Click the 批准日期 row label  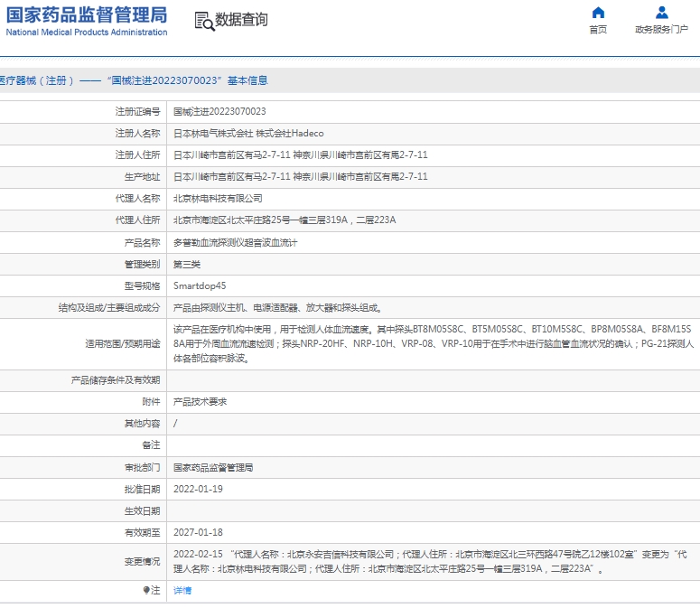pos(142,490)
